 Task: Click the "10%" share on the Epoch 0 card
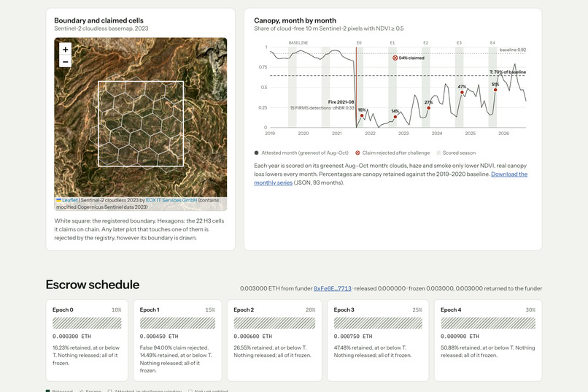[116, 310]
